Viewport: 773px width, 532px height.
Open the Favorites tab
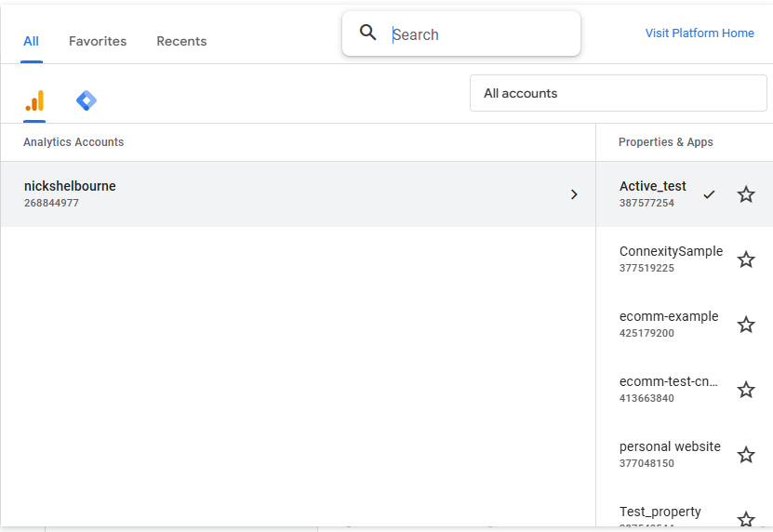[x=98, y=42]
